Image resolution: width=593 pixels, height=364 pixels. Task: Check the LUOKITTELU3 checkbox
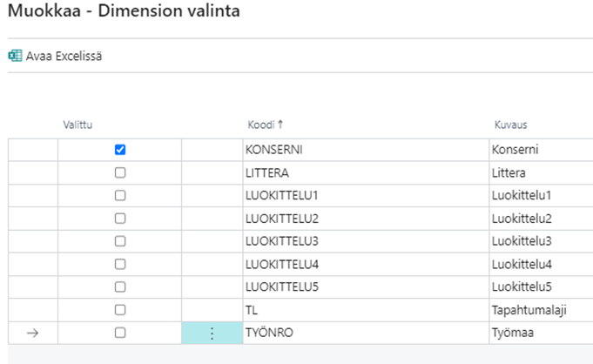120,240
